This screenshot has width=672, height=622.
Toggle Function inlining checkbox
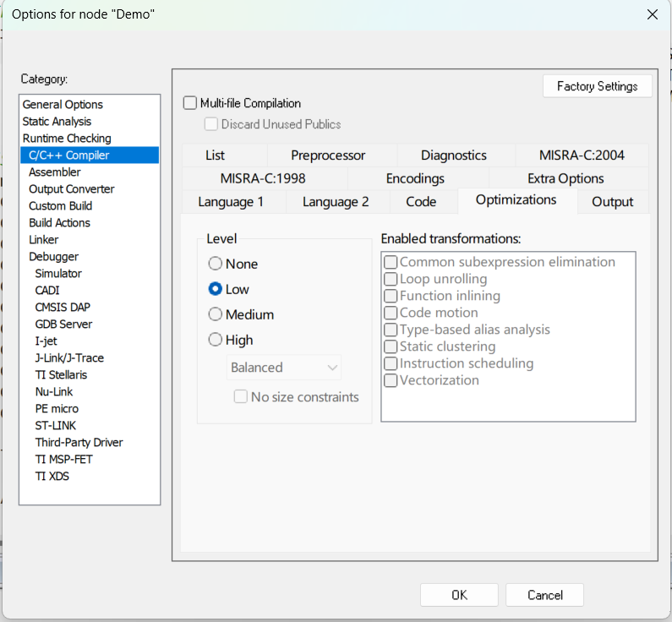pos(391,296)
